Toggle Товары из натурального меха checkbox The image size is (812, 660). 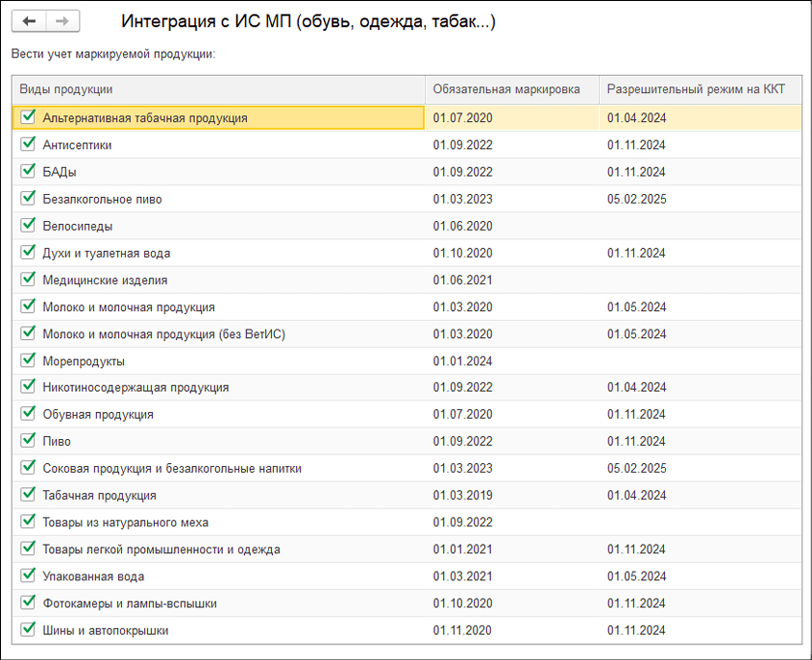pos(28,522)
